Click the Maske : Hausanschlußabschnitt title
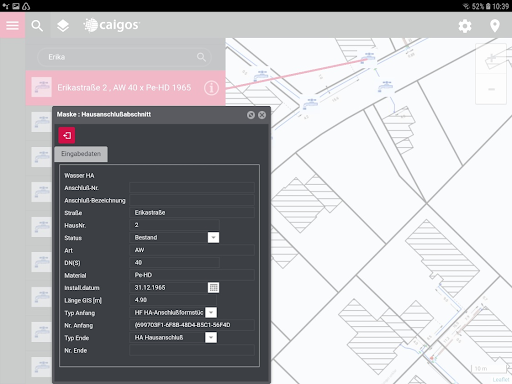This screenshot has width=512, height=384. [104, 115]
